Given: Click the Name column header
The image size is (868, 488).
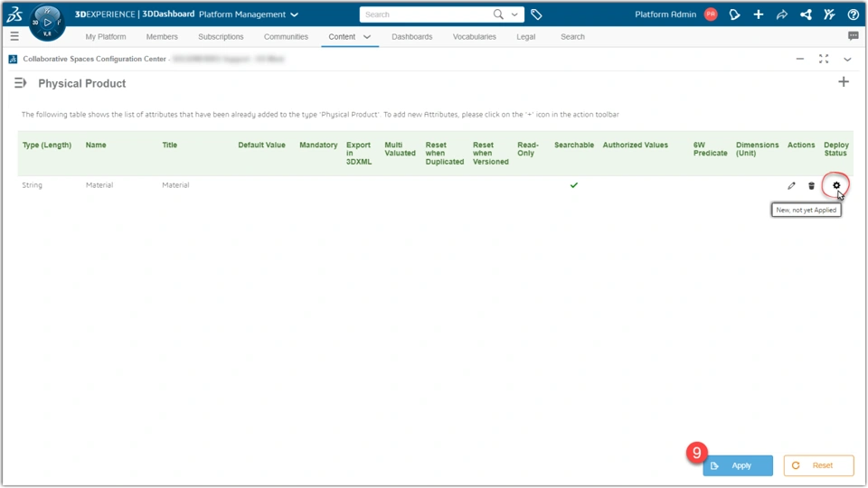Looking at the screenshot, I should coord(96,145).
